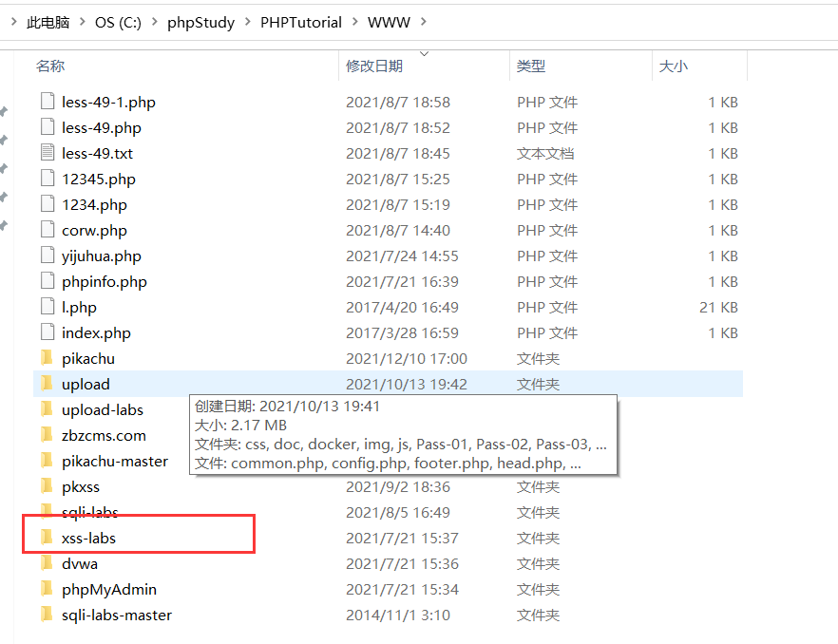Open the xss-labs folder highlighted in red
The width and height of the screenshot is (838, 644).
point(88,538)
